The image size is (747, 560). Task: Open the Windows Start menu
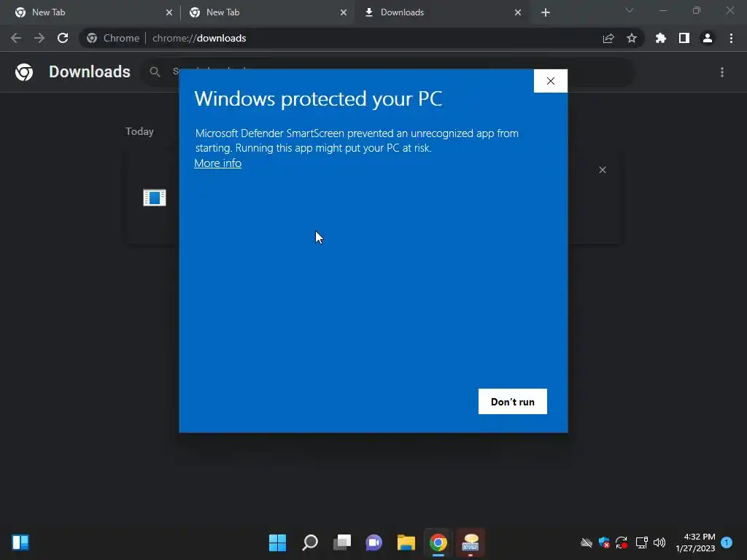(278, 542)
